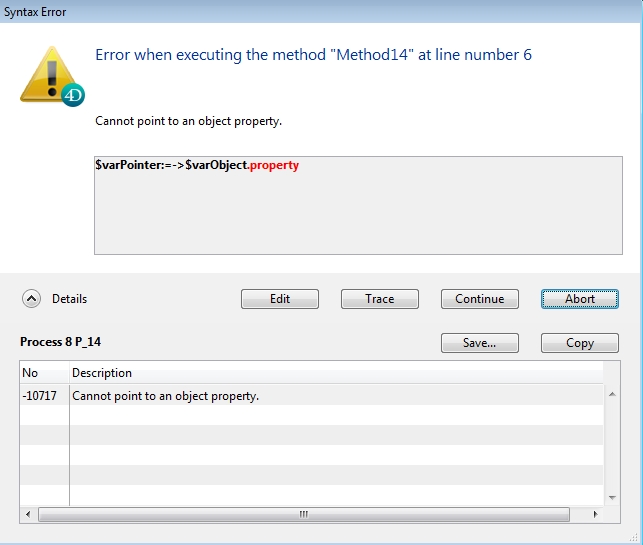Select the -10717 error number cell
643x545 pixels.
pos(44,396)
